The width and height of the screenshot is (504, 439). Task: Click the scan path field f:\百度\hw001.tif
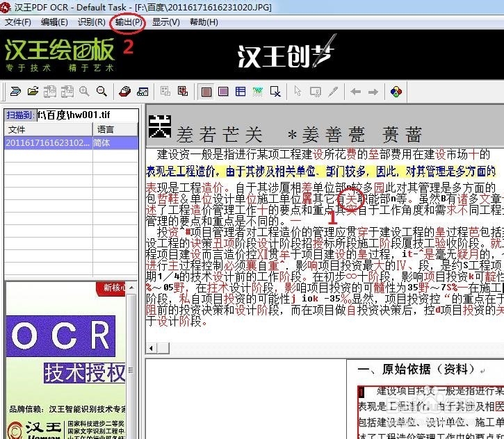click(x=88, y=115)
